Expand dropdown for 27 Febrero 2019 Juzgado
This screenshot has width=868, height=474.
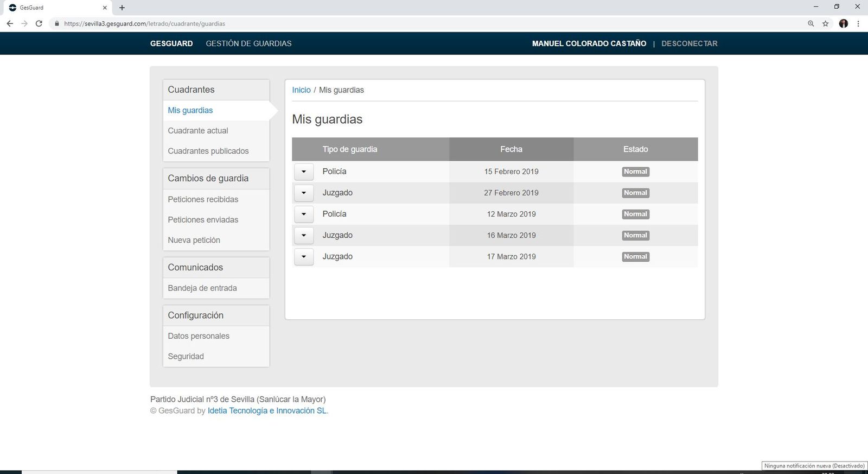(304, 193)
